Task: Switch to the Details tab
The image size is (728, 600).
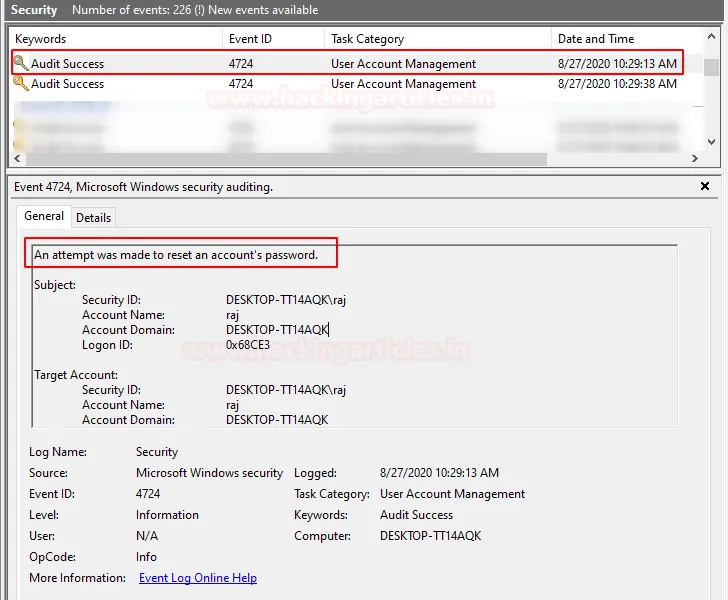Action: coord(93,218)
